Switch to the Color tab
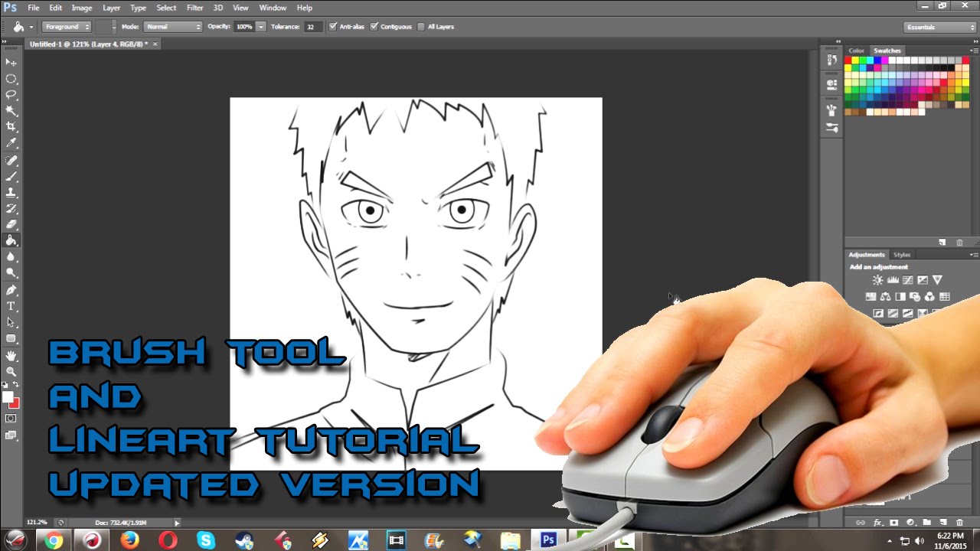The image size is (980, 551). coord(856,51)
